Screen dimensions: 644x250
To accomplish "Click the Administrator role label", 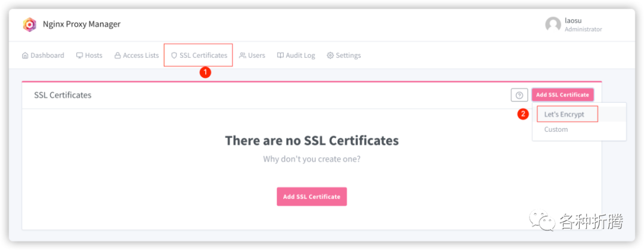I will pos(583,29).
